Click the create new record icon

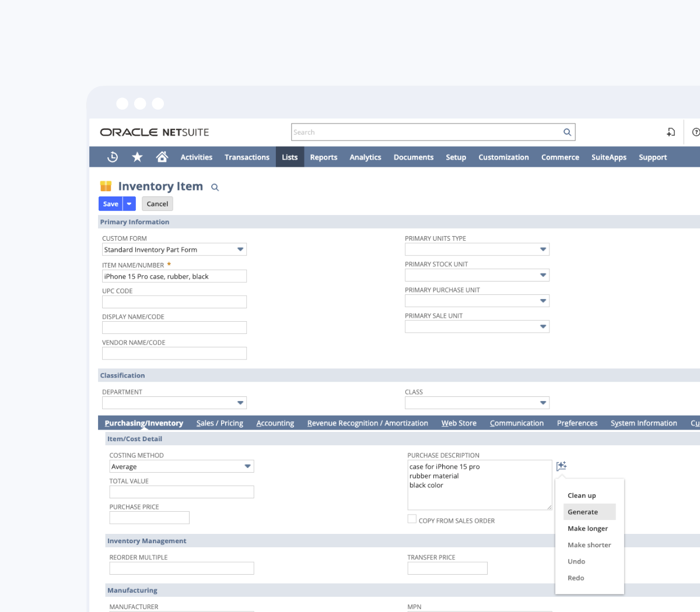coord(671,132)
